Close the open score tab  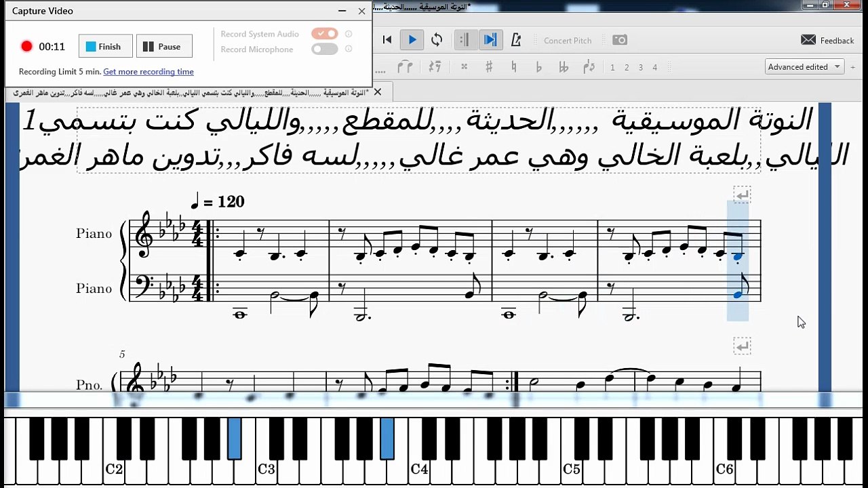(378, 91)
